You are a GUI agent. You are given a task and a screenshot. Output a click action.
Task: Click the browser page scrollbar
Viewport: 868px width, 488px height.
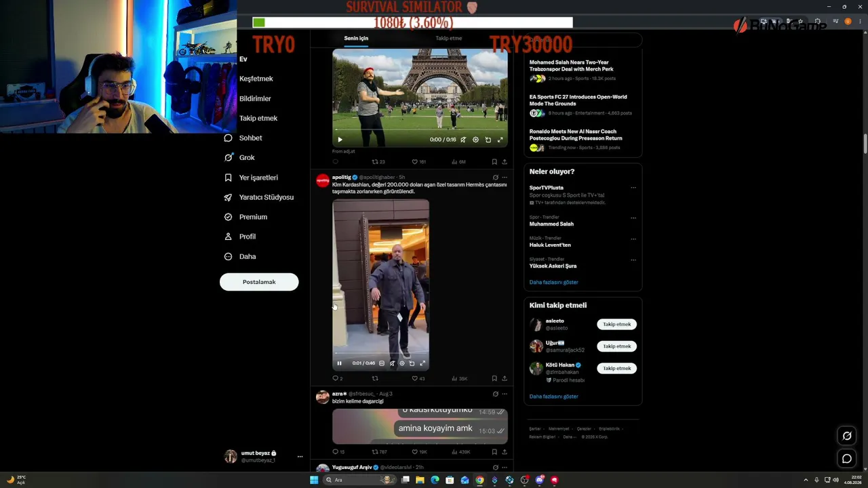pyautogui.click(x=865, y=144)
